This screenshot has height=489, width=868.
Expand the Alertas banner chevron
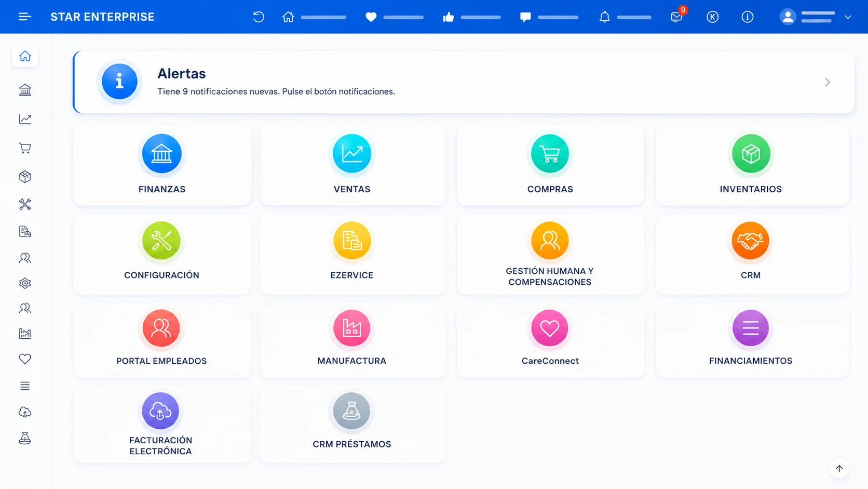coord(828,82)
